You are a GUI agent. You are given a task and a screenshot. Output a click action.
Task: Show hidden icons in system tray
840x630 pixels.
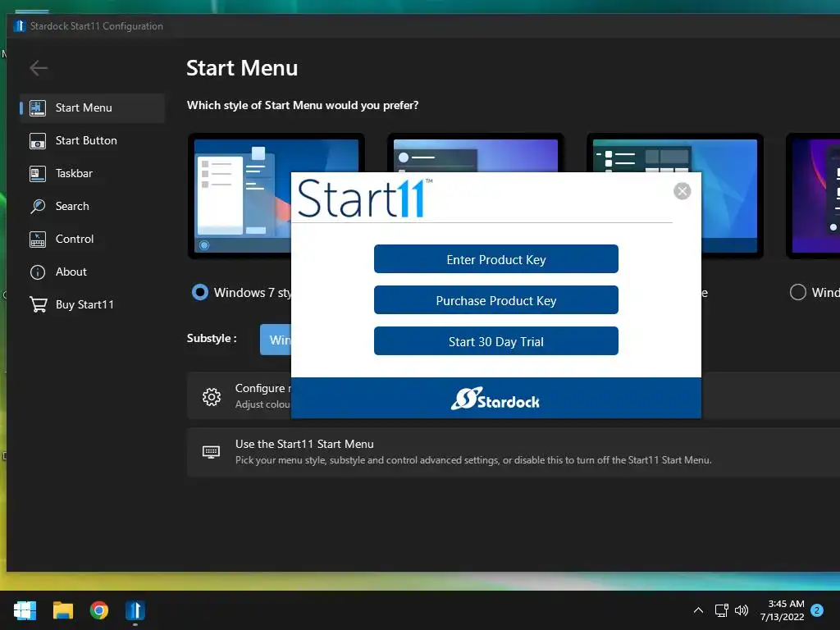click(x=698, y=610)
